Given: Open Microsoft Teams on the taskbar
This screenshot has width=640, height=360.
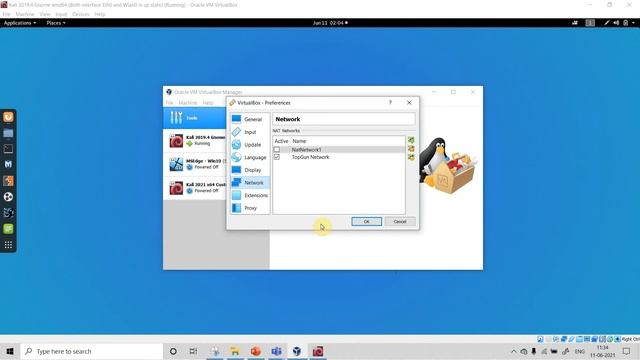Looking at the screenshot, I should (x=276, y=351).
